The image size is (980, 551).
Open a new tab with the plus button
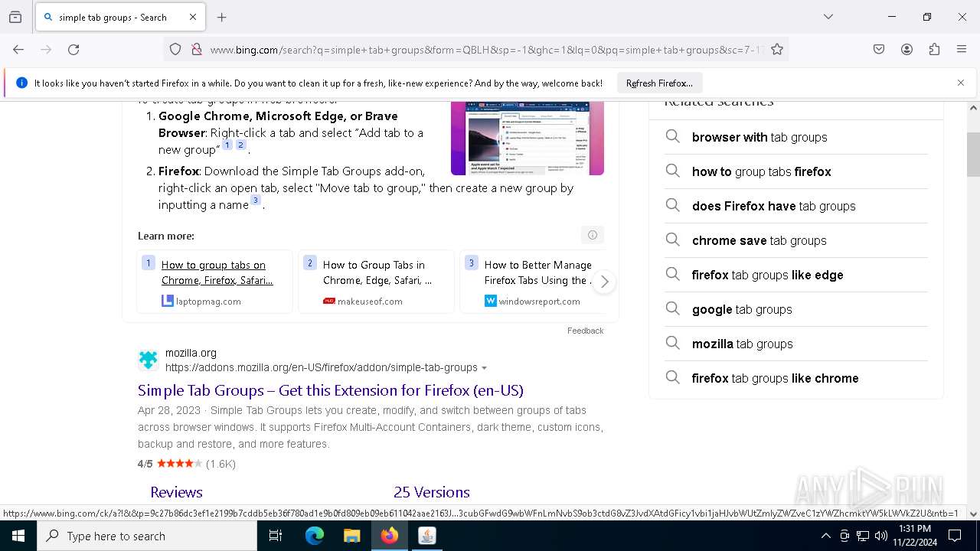[222, 17]
